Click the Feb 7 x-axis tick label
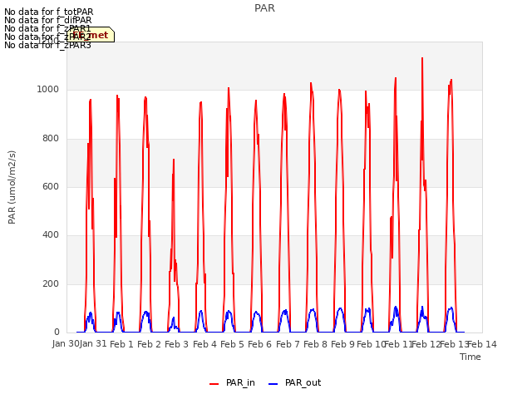Viewport: 532px width, 399px height. click(288, 344)
